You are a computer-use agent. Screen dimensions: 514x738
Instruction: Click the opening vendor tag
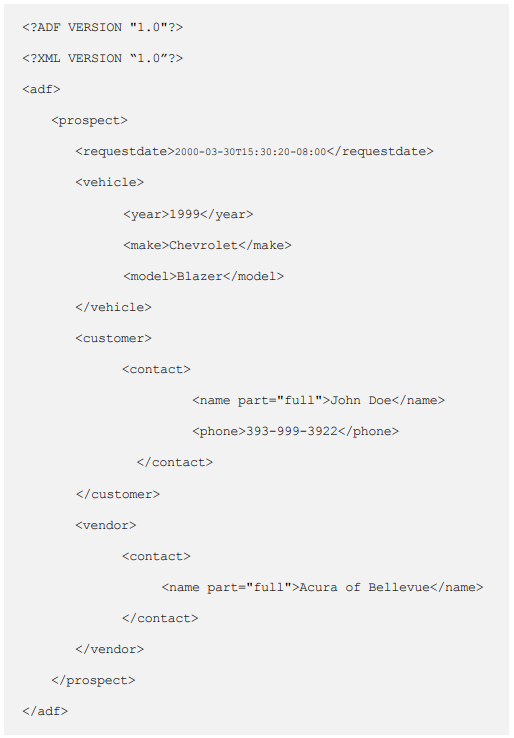point(106,525)
